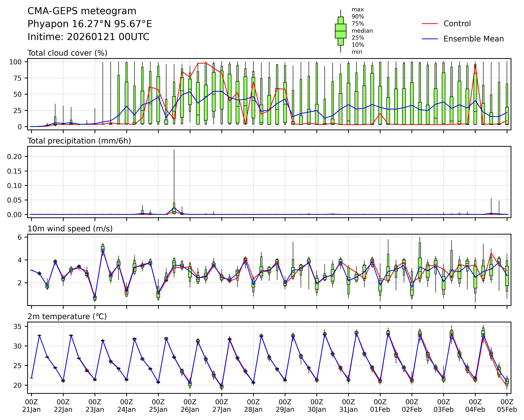
Task: Click the 'Total cloud cover (%)' panel title
Action: [x=67, y=53]
